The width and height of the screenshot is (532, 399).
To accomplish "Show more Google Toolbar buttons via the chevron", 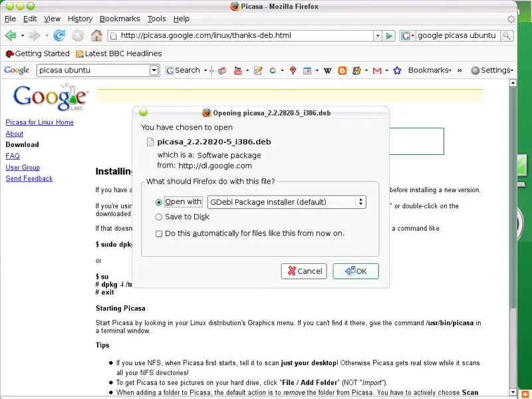I will click(460, 70).
